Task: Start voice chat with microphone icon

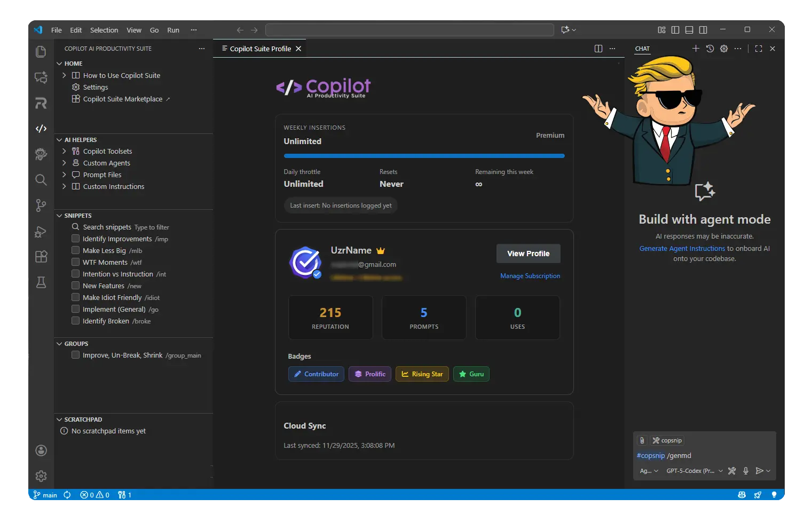Action: pos(746,471)
